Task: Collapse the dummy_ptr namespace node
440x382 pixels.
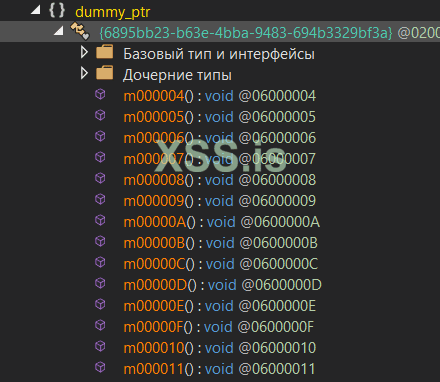Action: (36, 11)
